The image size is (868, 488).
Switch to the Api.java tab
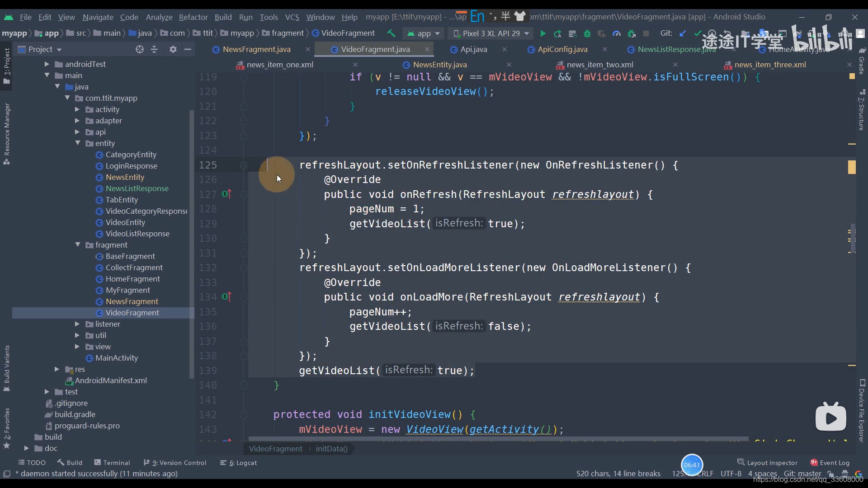pos(473,49)
